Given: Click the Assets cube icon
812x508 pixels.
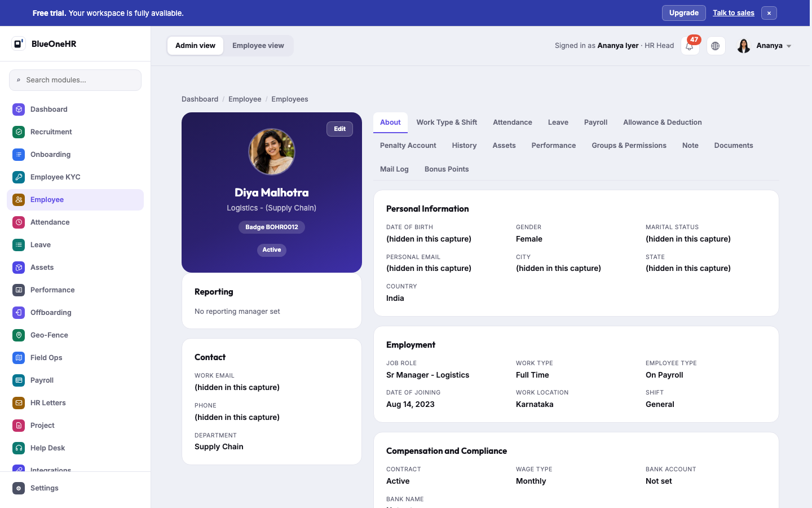Looking at the screenshot, I should point(19,268).
